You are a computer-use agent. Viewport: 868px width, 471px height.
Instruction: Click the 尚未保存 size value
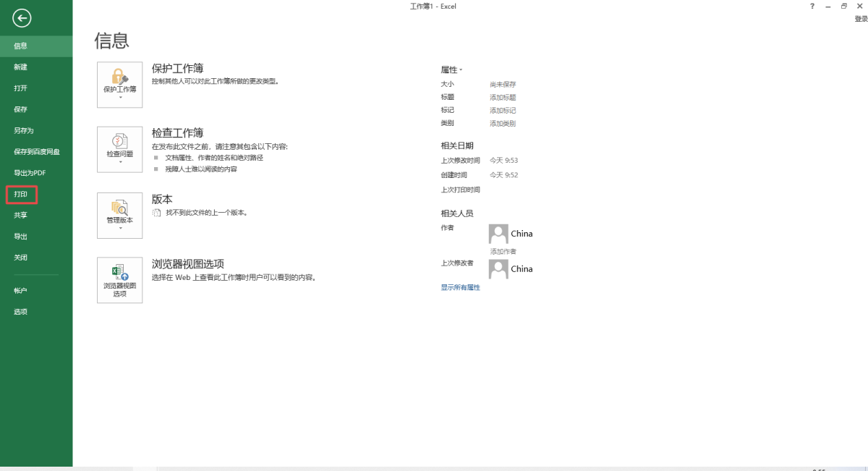click(x=503, y=85)
